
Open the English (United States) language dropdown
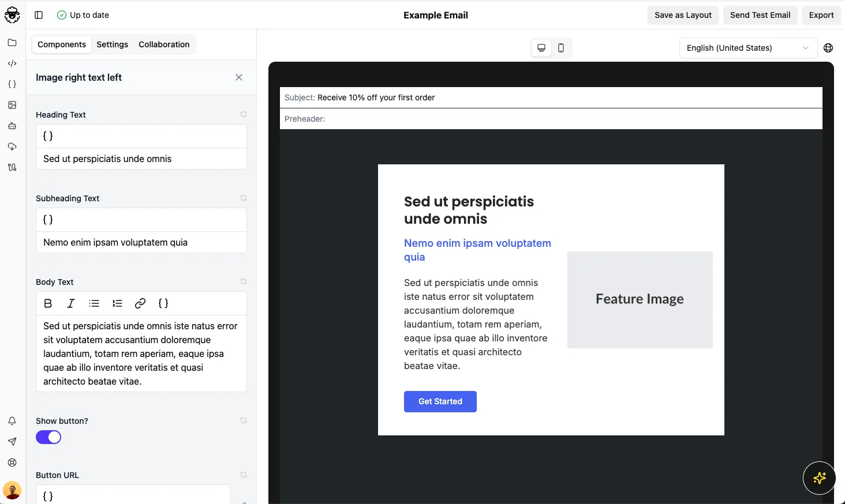point(747,48)
